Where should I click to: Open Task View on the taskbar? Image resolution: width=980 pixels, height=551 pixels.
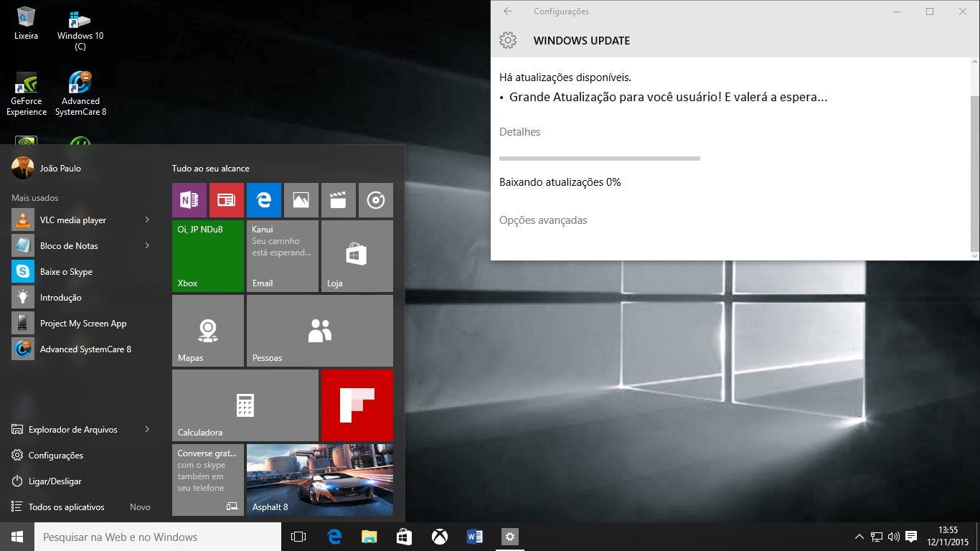[x=298, y=537]
